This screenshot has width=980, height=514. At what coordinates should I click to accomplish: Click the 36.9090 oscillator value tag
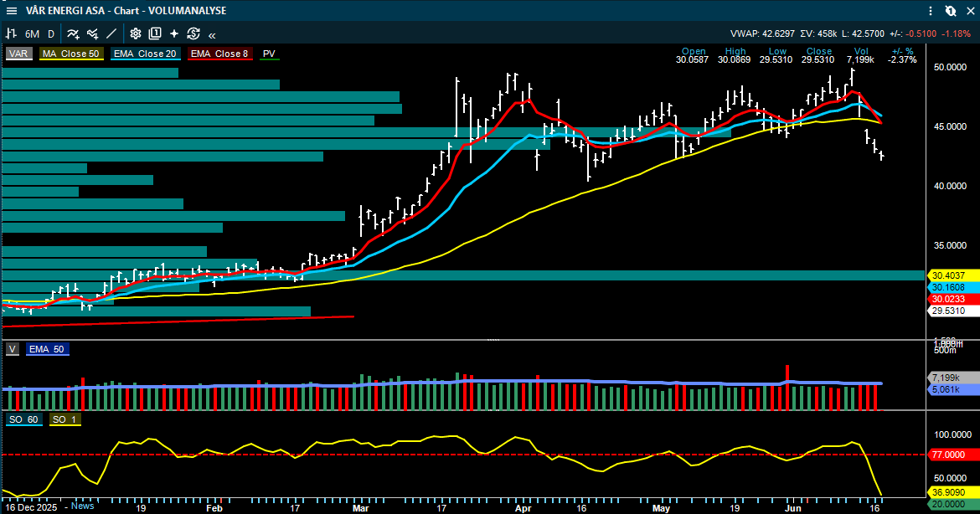(x=952, y=492)
